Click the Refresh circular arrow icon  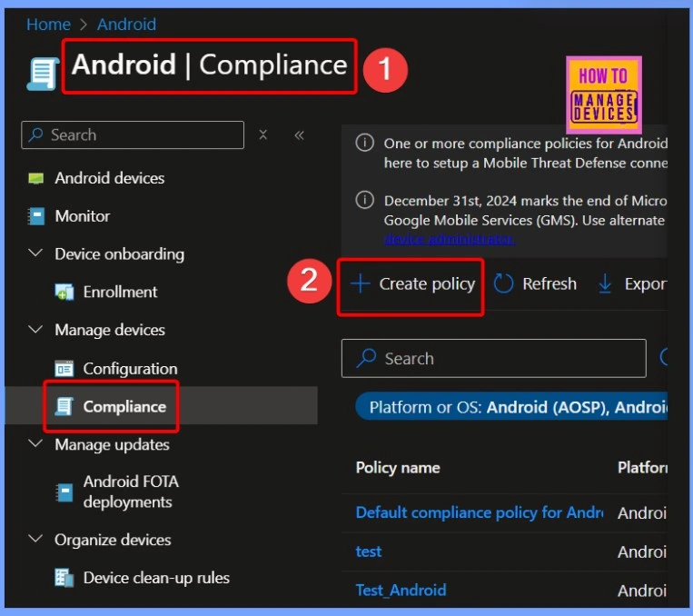tap(503, 283)
